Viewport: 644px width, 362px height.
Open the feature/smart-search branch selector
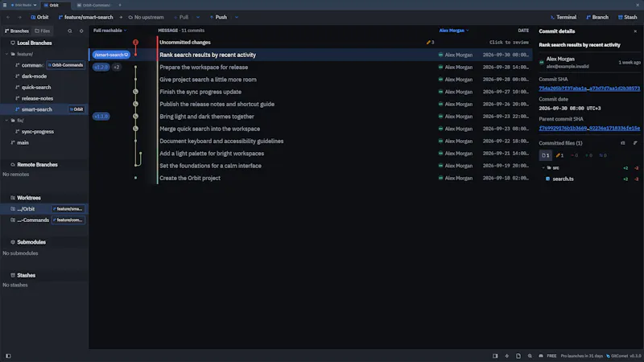pyautogui.click(x=86, y=17)
